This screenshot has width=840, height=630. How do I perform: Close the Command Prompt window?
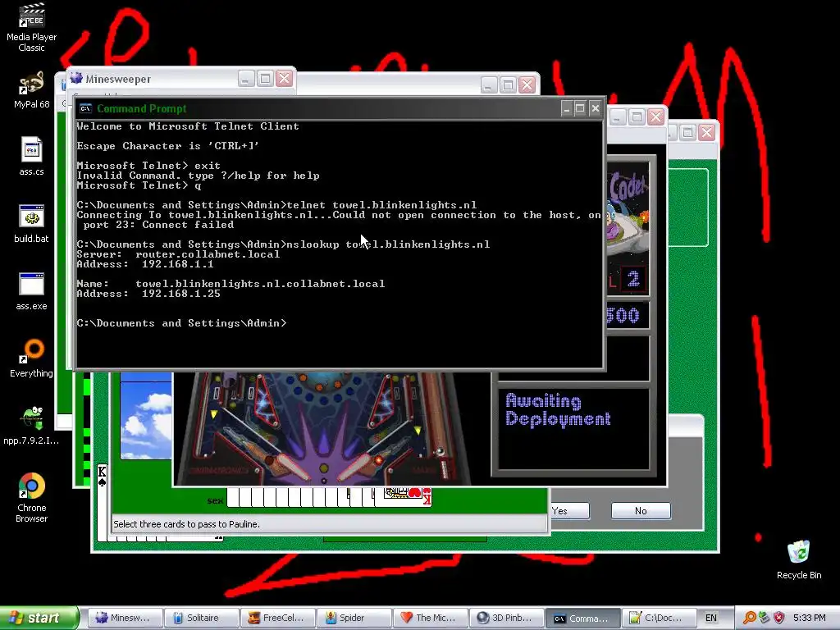pyautogui.click(x=596, y=109)
